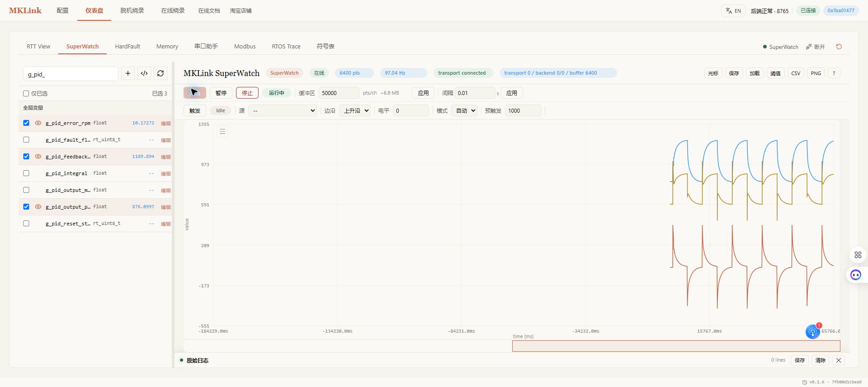Open the 边沿 上升沿 dropdown
This screenshot has height=387, width=868.
(x=355, y=110)
